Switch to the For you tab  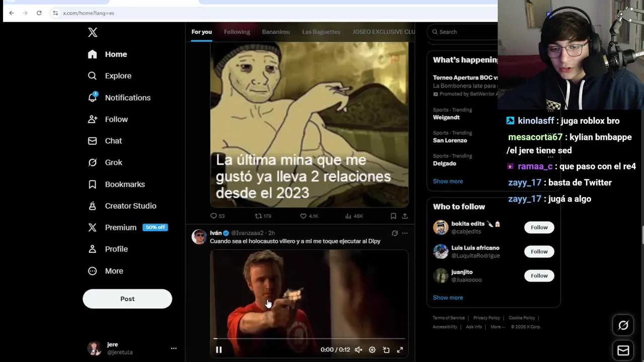pos(201,32)
